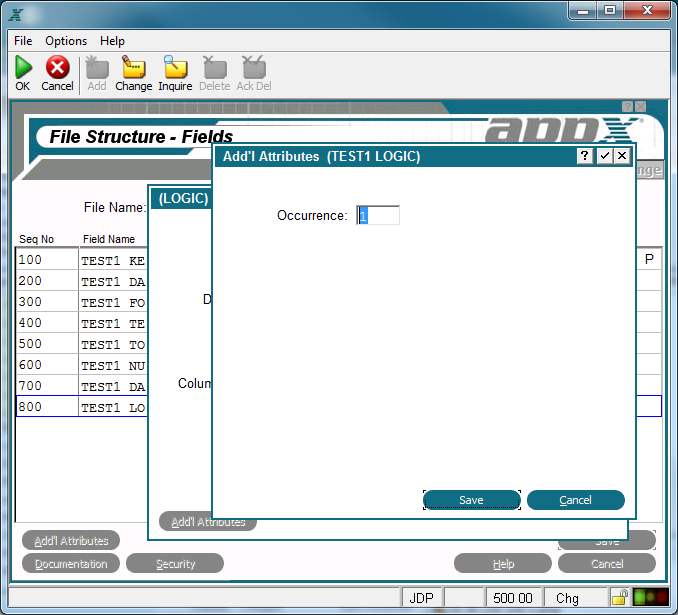
Task: Click the Delete toolbar icon
Action: pos(215,67)
